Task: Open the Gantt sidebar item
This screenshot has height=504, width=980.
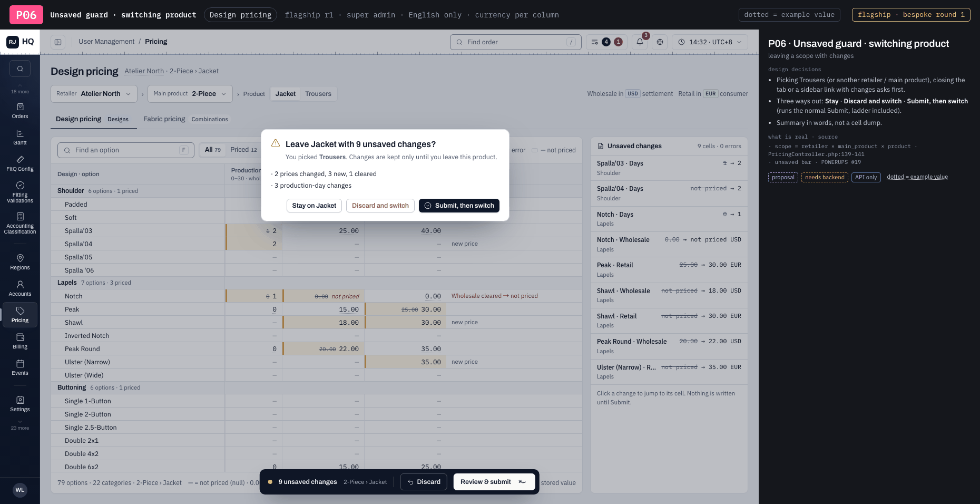Action: point(20,137)
